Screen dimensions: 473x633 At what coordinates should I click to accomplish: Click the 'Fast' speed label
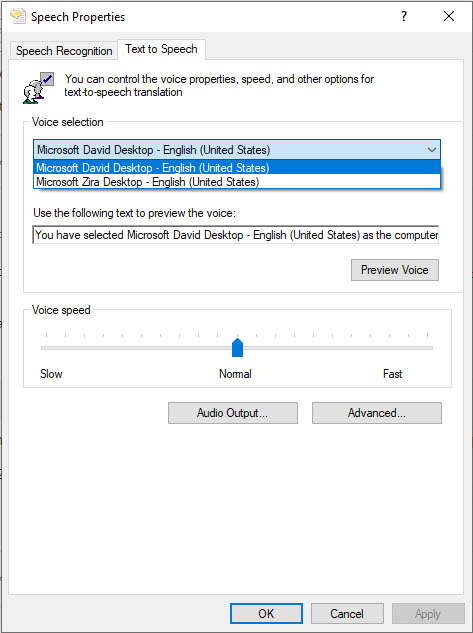click(x=393, y=374)
